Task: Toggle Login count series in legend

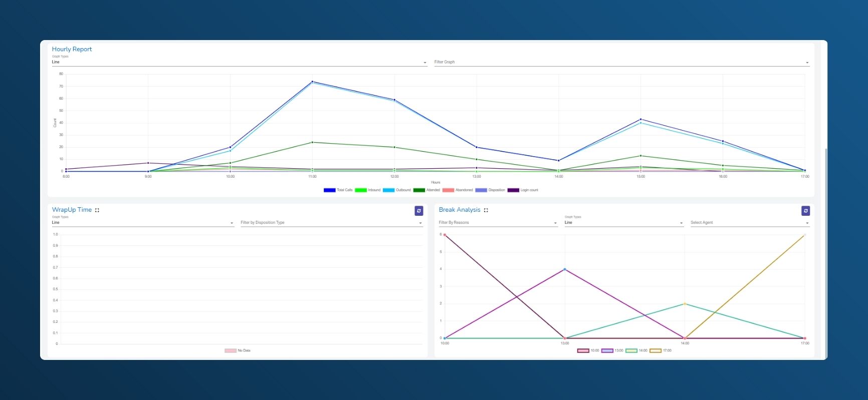Action: (x=523, y=190)
